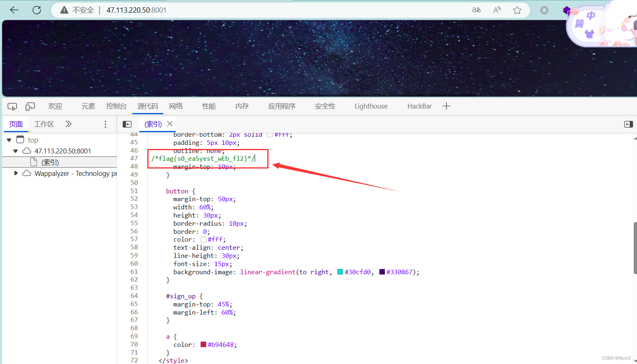637x364 pixels.
Task: Click the linear-gradient function text
Action: pyautogui.click(x=268, y=272)
